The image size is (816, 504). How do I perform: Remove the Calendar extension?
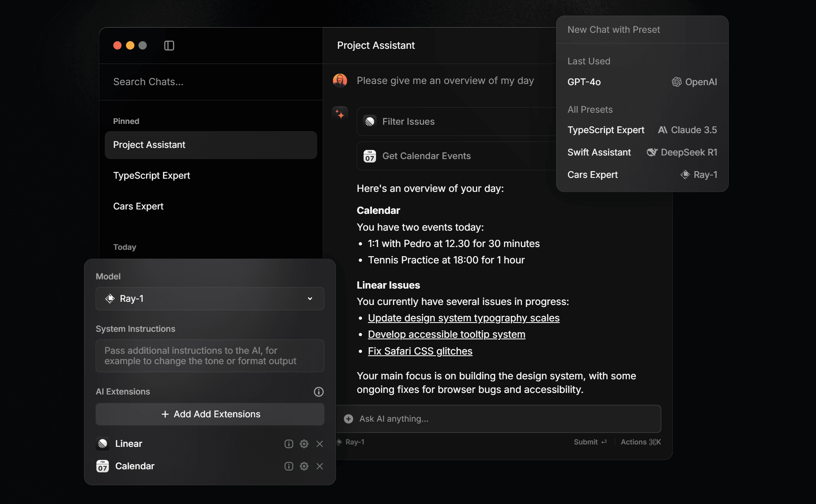point(320,466)
